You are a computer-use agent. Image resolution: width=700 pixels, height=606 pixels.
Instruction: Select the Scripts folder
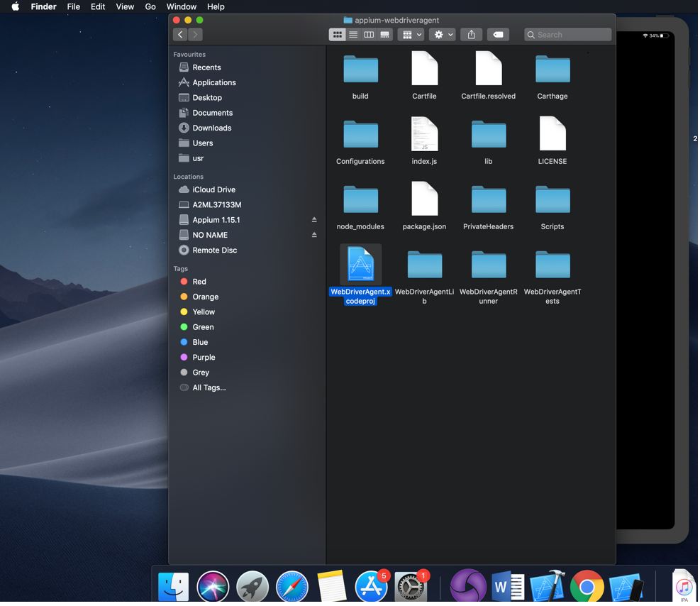pyautogui.click(x=552, y=200)
